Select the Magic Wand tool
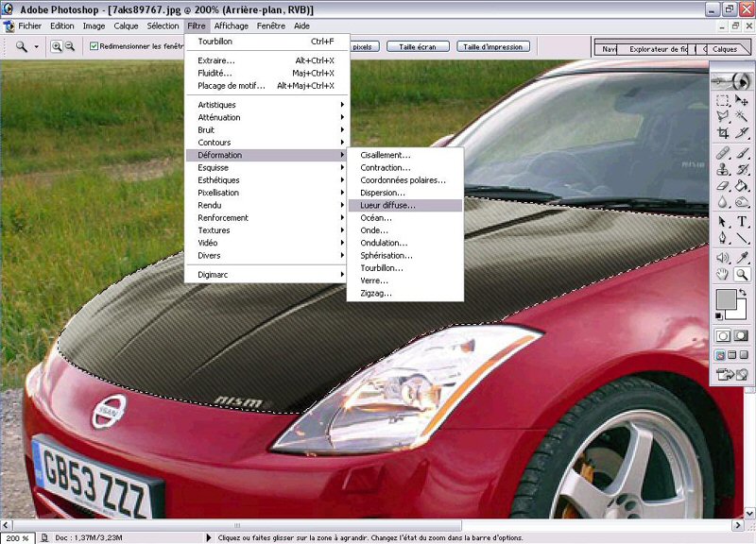This screenshot has height=544, width=756. (742, 116)
